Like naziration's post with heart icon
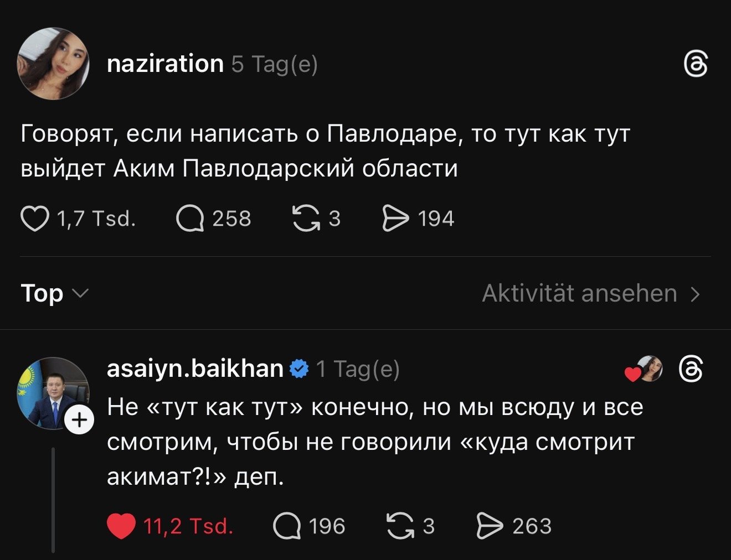The width and height of the screenshot is (731, 560). click(34, 219)
